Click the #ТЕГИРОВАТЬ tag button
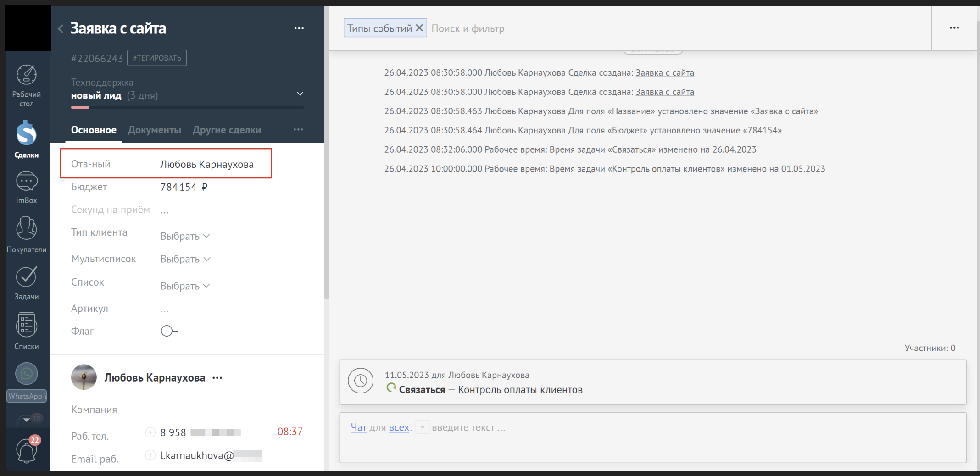Image resolution: width=980 pixels, height=476 pixels. (x=157, y=58)
